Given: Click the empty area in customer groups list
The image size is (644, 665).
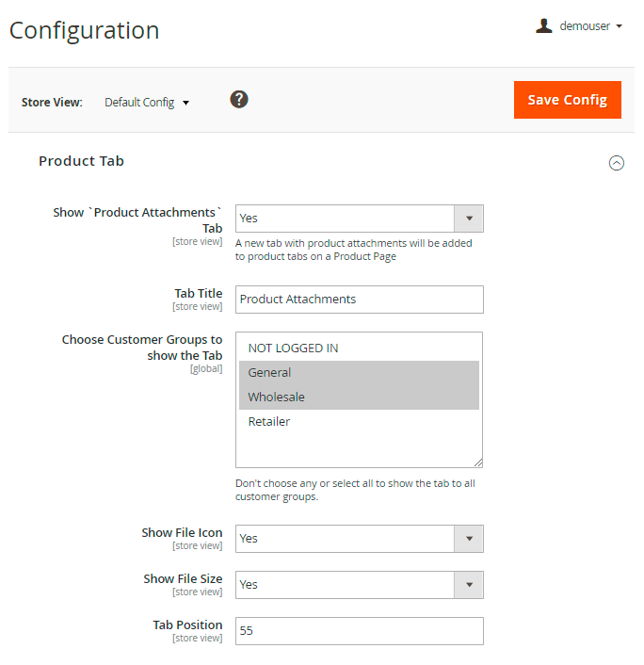Looking at the screenshot, I should tap(359, 449).
